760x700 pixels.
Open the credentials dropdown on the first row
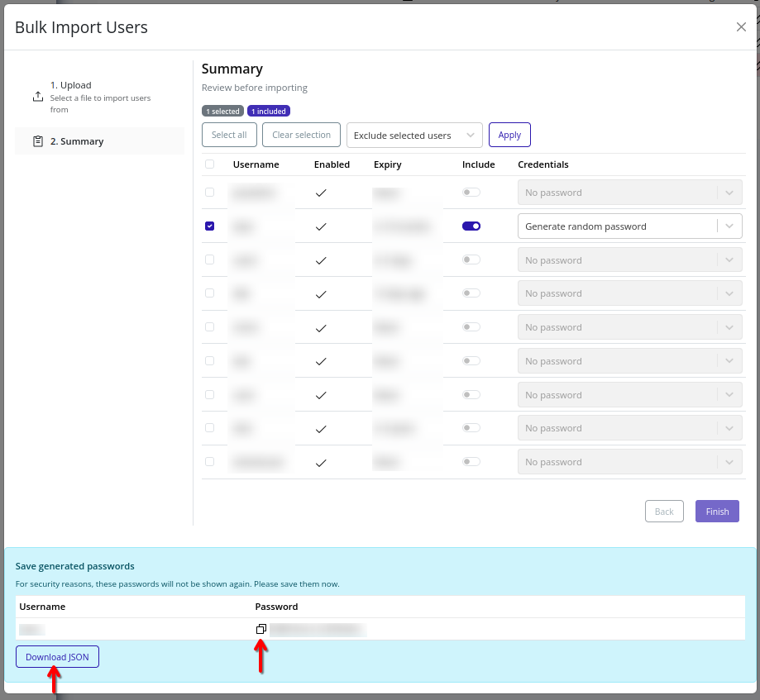coord(729,192)
